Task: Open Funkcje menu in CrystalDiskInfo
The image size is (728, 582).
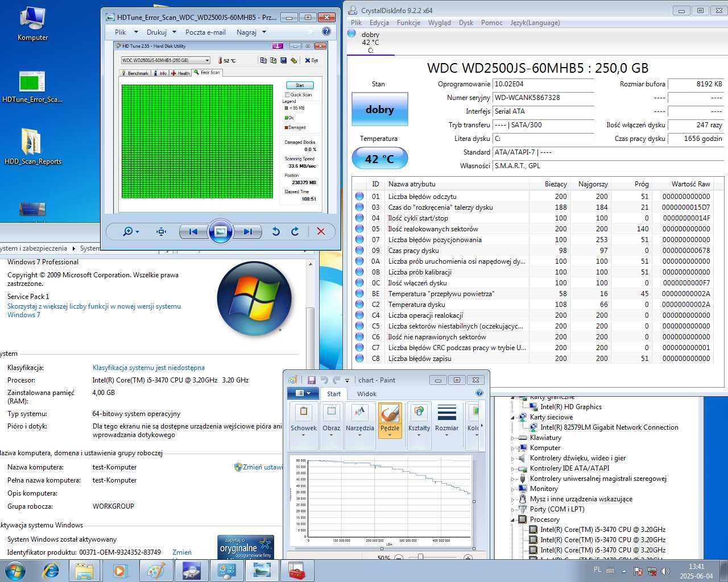Action: (x=408, y=23)
